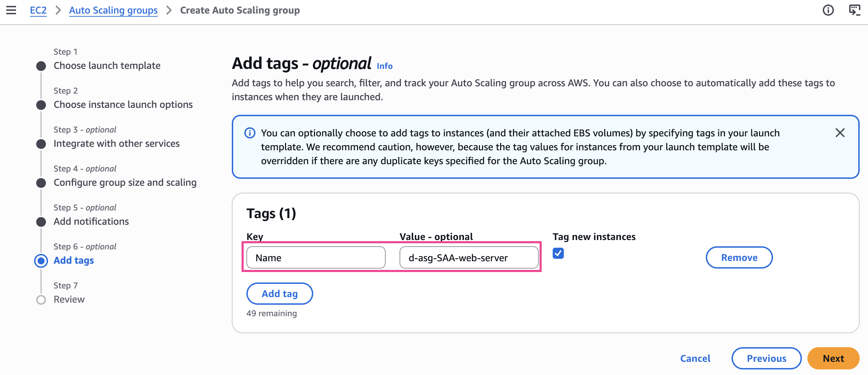Focus the tag Value input field

click(468, 258)
